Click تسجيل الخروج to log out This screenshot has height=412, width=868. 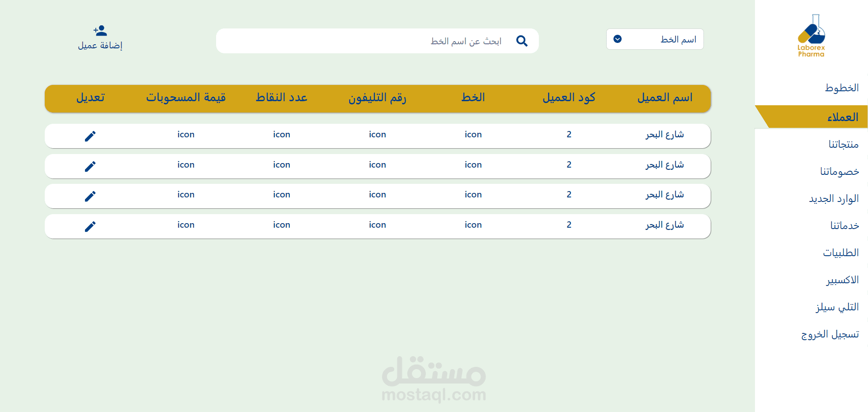click(x=830, y=334)
